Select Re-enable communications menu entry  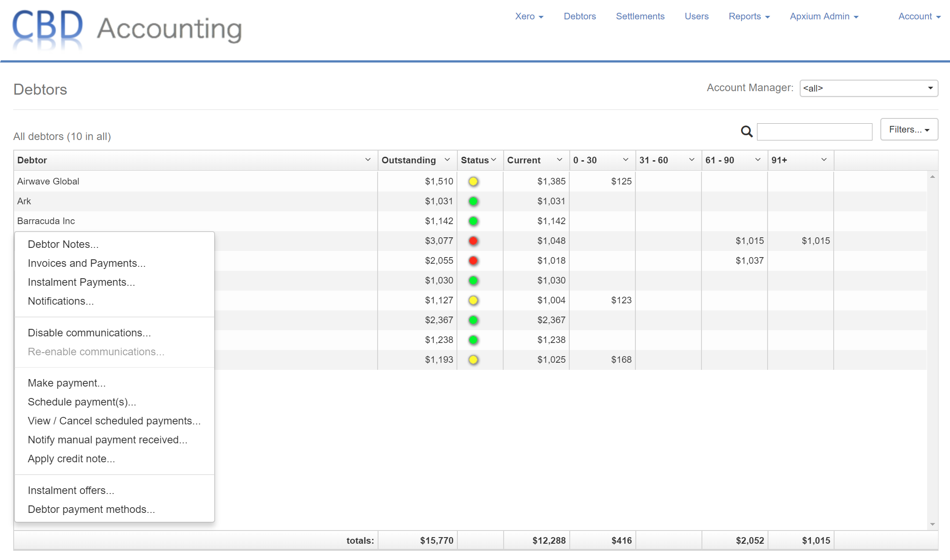(115, 352)
